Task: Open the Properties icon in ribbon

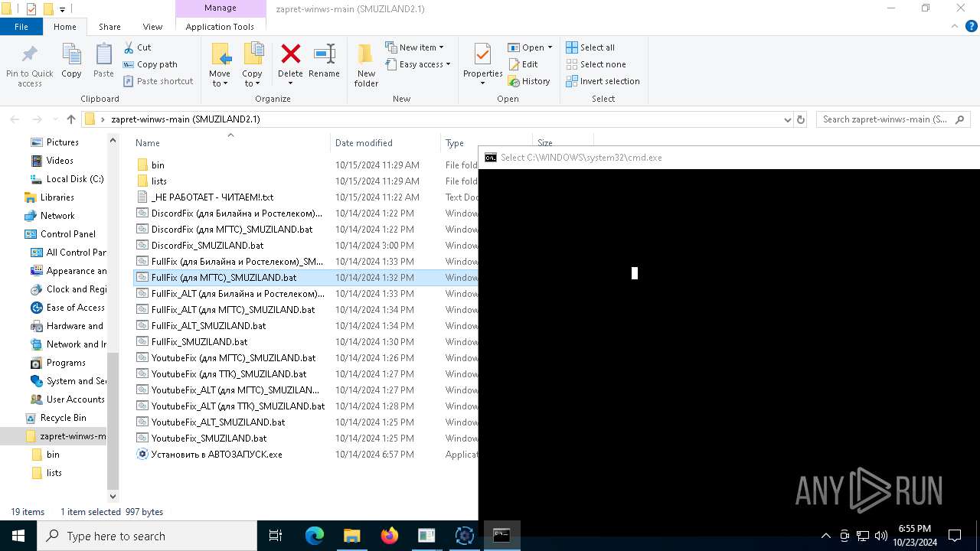Action: click(482, 54)
